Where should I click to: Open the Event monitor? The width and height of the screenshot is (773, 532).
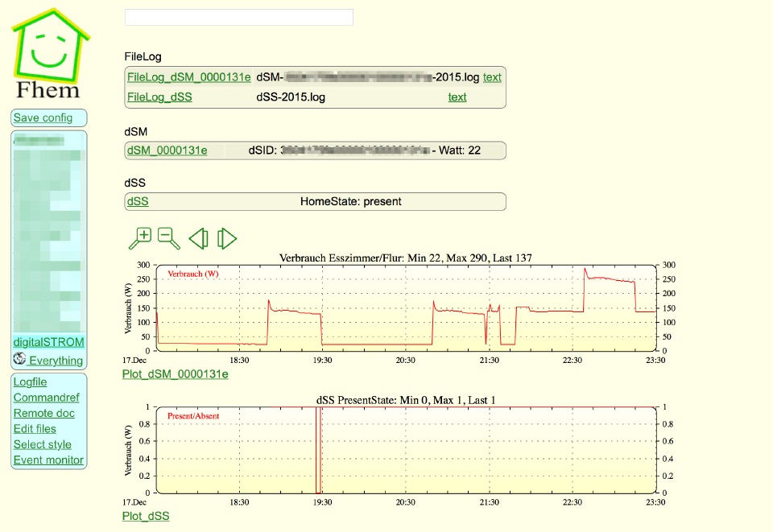click(48, 460)
